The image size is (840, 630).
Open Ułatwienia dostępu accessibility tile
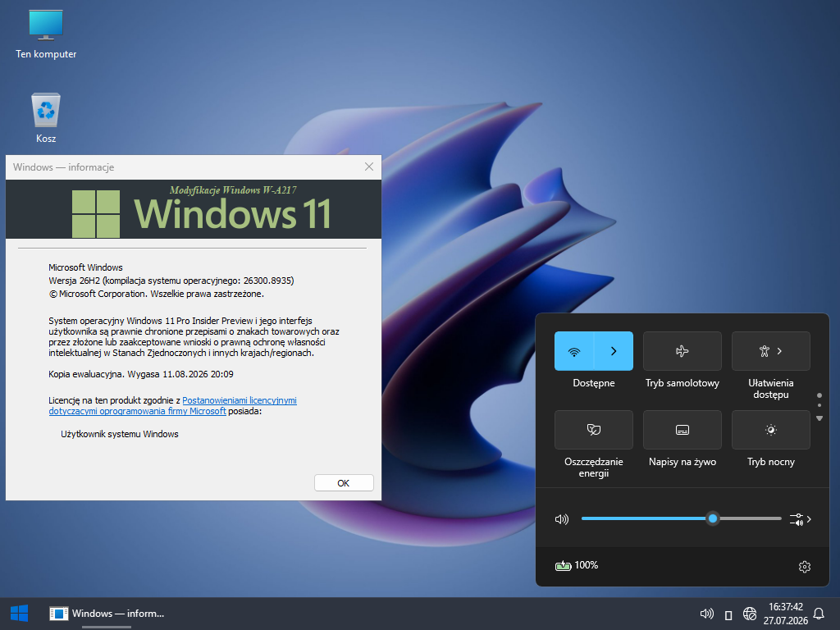[x=770, y=351]
